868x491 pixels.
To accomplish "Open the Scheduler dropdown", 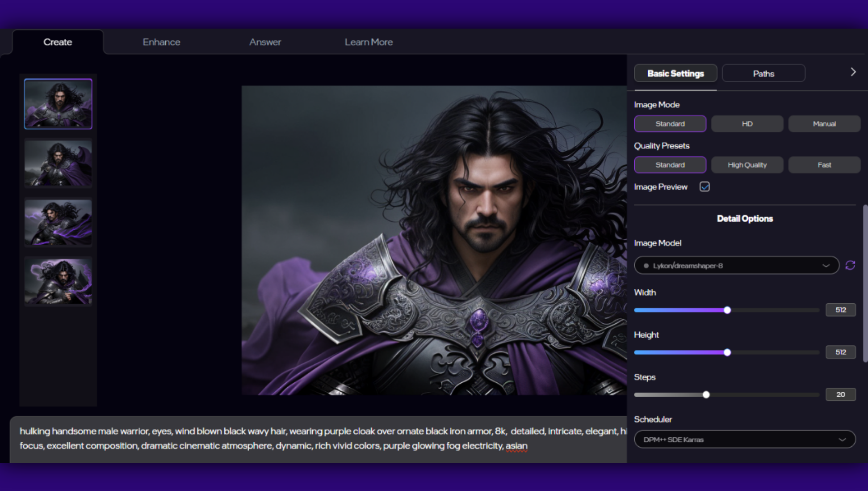I will pyautogui.click(x=745, y=440).
